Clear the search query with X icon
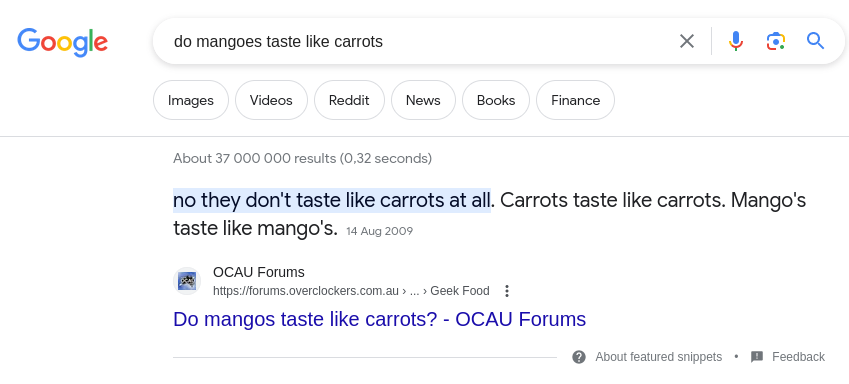 [687, 41]
